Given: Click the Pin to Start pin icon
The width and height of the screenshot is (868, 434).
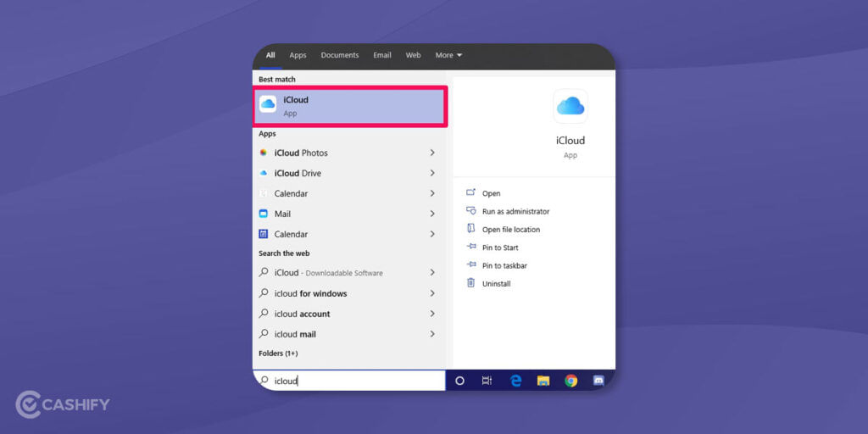Looking at the screenshot, I should (x=471, y=247).
